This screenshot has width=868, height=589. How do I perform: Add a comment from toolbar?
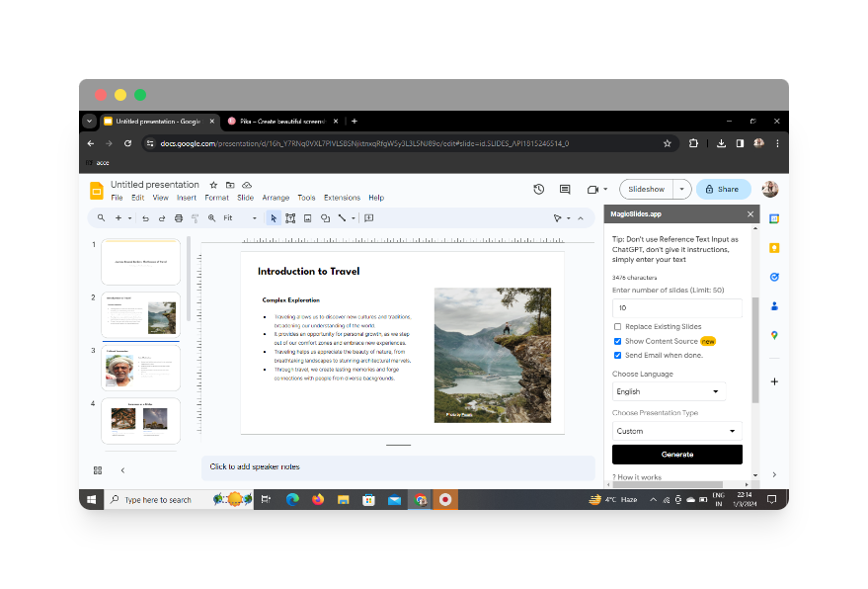pos(369,218)
